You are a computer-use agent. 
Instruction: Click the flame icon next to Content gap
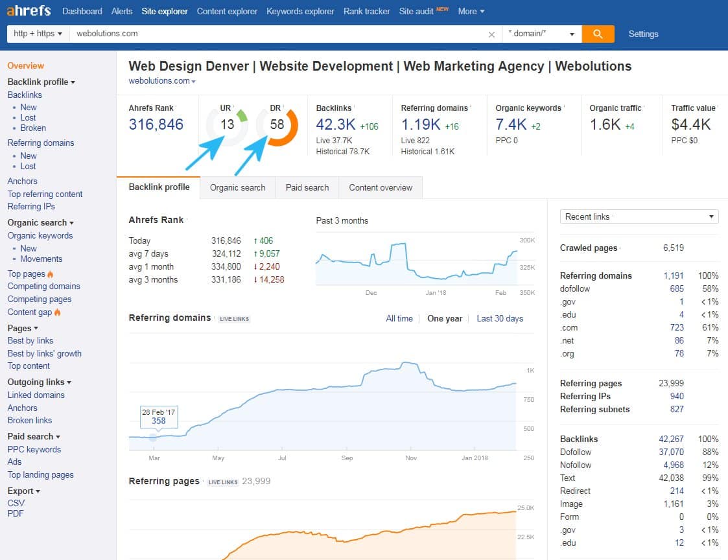(x=57, y=312)
